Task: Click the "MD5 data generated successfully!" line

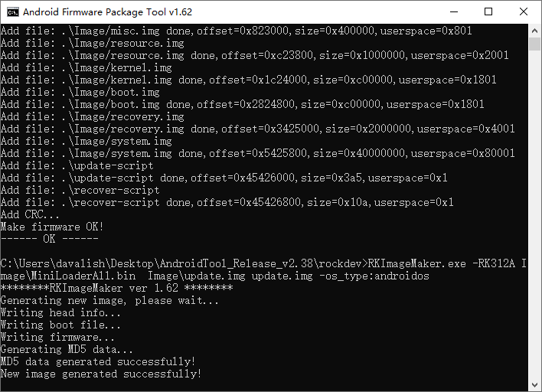Action: [98, 361]
